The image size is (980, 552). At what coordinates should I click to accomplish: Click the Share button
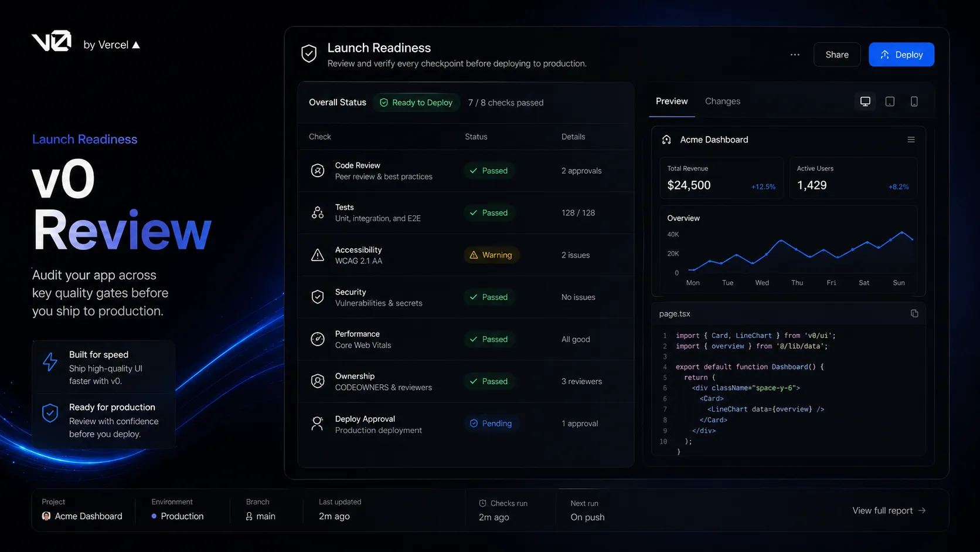point(837,55)
